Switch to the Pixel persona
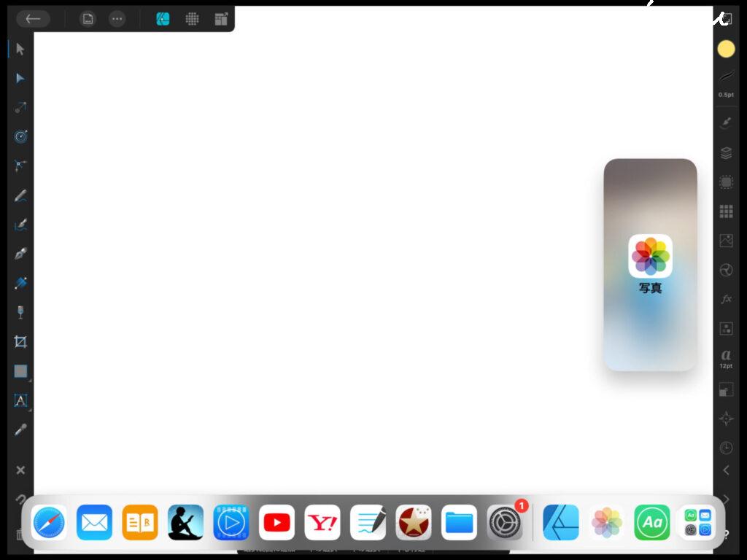The image size is (747, 560). tap(193, 19)
